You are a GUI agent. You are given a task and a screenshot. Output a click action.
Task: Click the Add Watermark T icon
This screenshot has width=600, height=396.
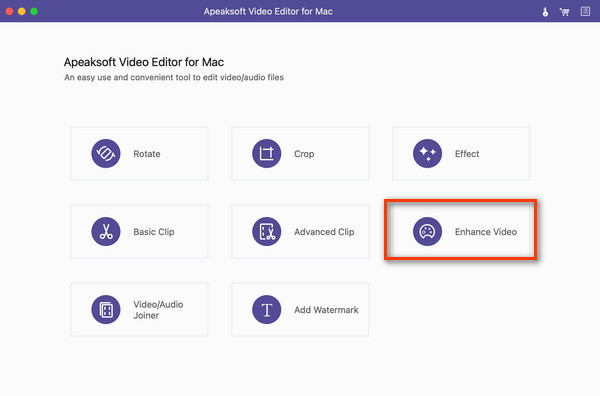click(x=267, y=310)
